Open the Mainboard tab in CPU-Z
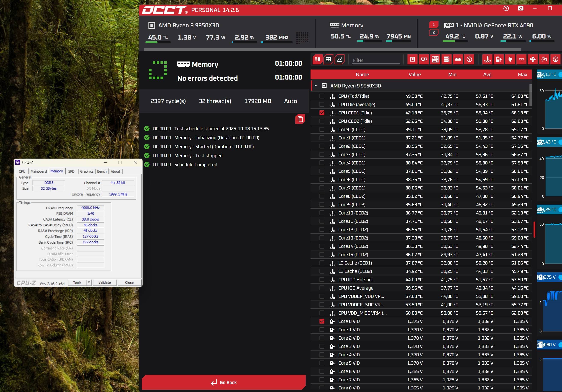The image size is (562, 392). (x=39, y=172)
